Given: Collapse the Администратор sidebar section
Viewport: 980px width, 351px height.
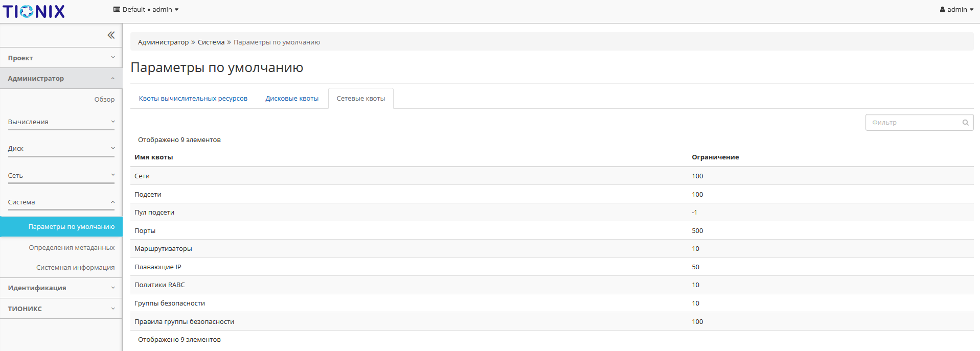Looking at the screenshot, I should [61, 78].
